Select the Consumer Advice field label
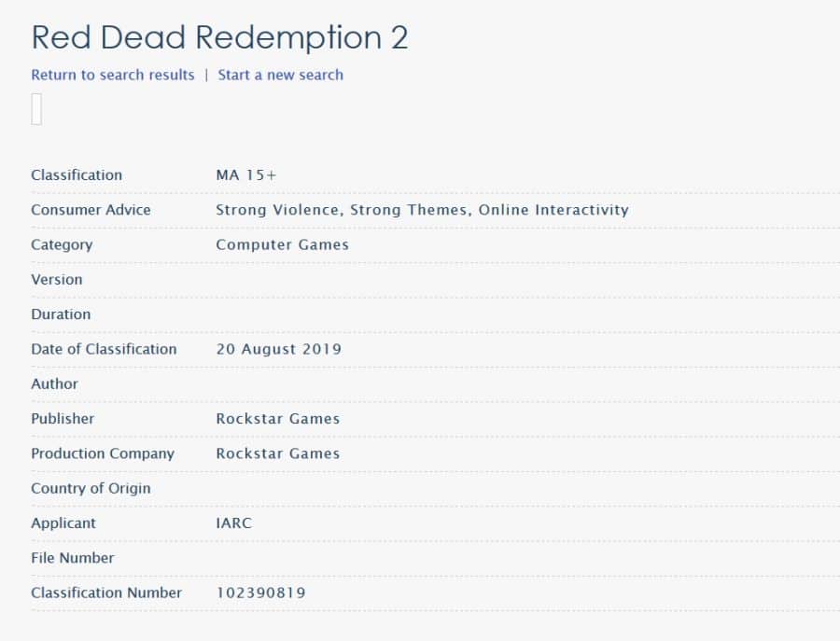 [91, 210]
